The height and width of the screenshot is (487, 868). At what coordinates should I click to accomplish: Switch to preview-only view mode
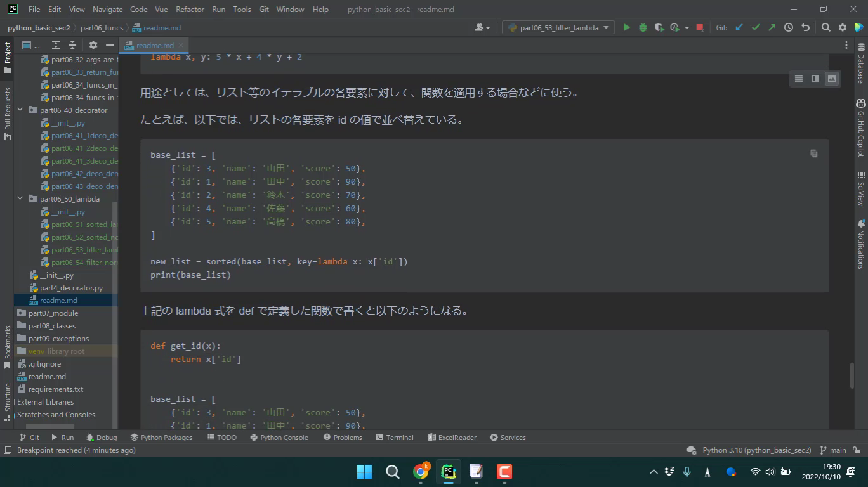coord(831,79)
